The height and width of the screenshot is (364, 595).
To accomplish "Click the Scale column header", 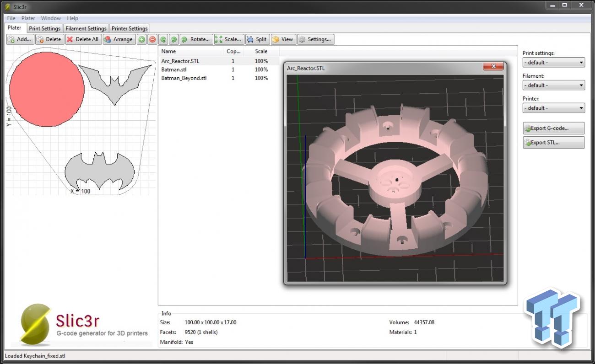I will point(261,51).
